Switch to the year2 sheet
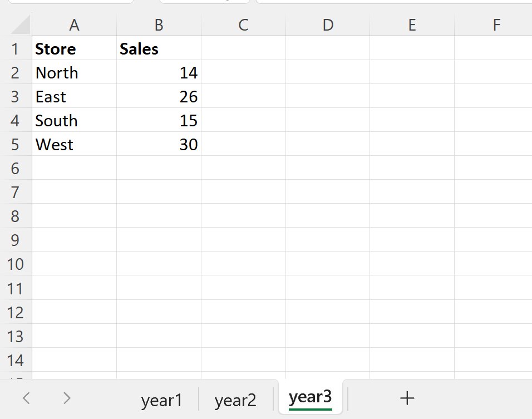 click(x=235, y=398)
